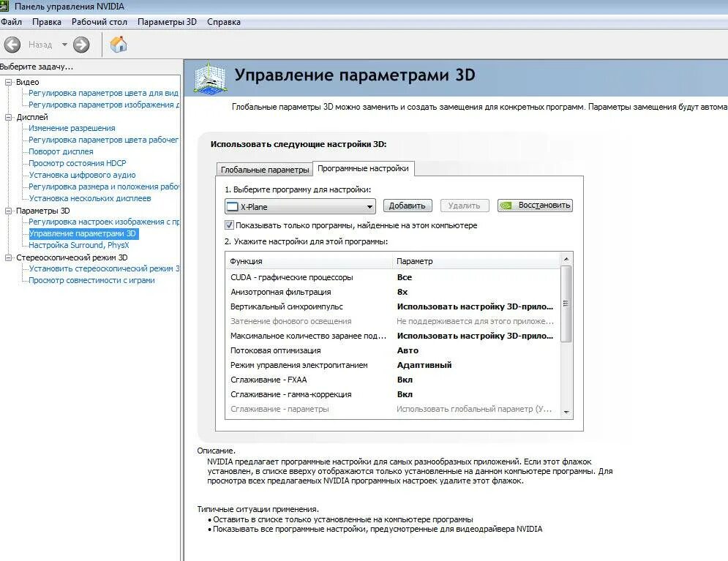Open Установка цифрового аудио task

[82, 175]
